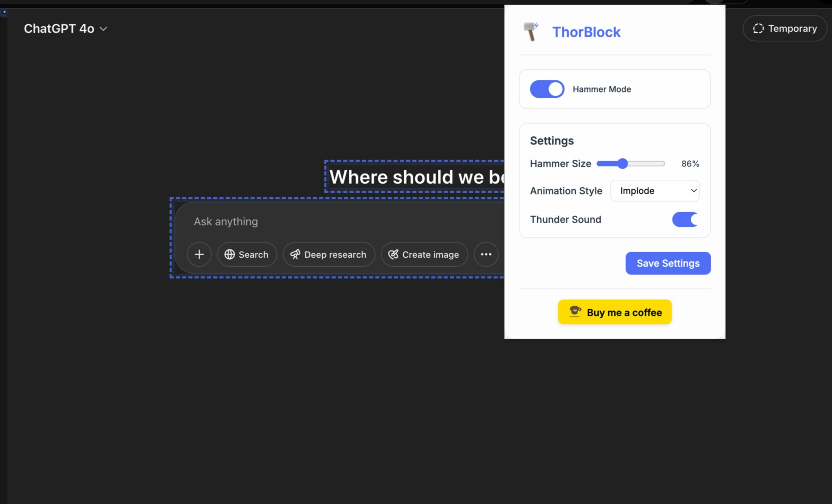Toggle the Thunder Sound switch
The height and width of the screenshot is (504, 832).
(x=685, y=219)
